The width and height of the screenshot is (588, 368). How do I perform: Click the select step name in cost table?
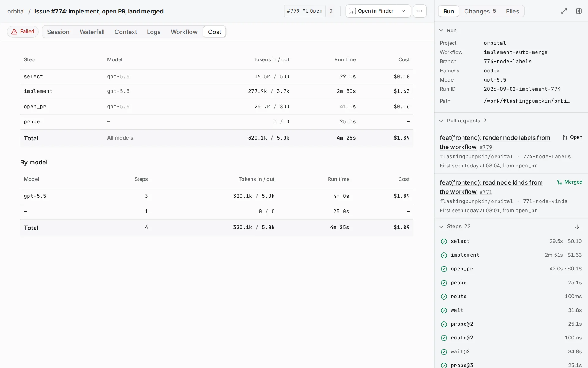click(x=33, y=77)
